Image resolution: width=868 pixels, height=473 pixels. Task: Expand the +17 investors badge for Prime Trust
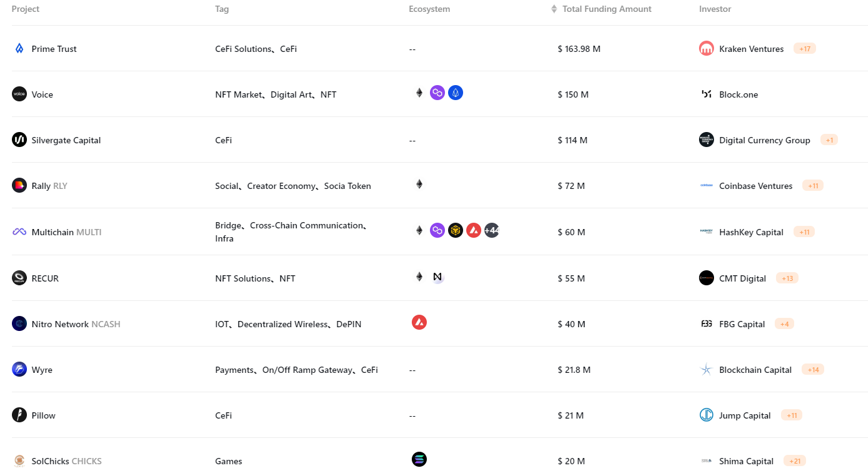pyautogui.click(x=805, y=49)
